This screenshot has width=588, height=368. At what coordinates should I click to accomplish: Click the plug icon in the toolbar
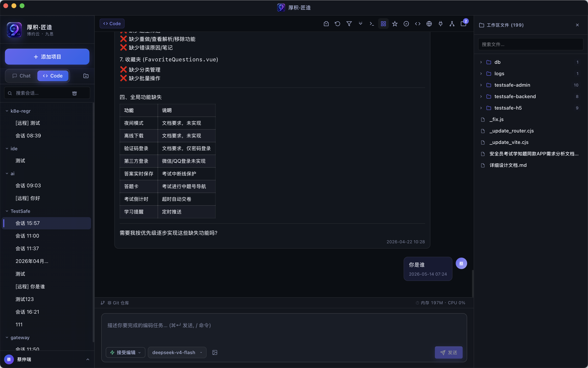[441, 24]
